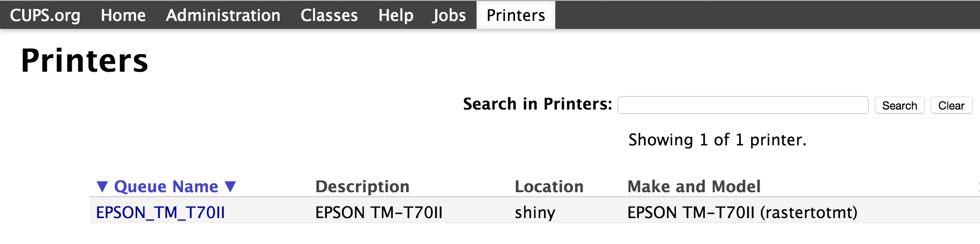Click the sort triangle after Queue Name
Image resolution: width=980 pixels, height=244 pixels.
click(x=230, y=187)
